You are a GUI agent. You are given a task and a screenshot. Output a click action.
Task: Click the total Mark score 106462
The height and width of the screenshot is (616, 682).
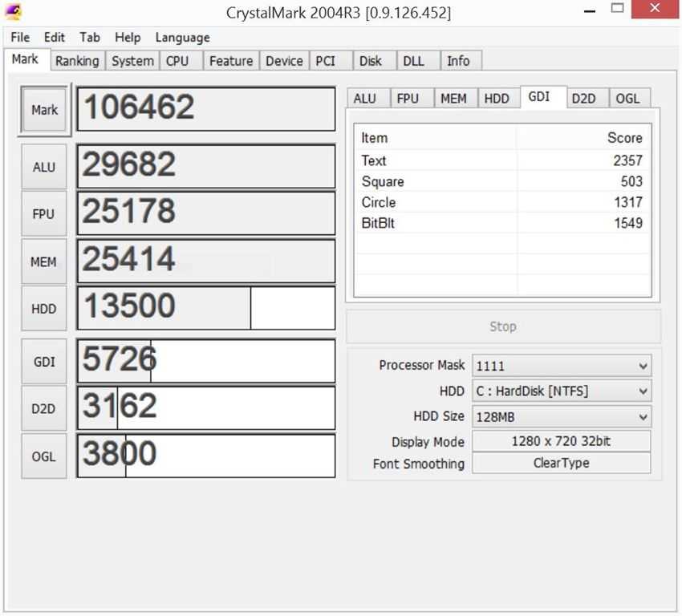click(x=206, y=109)
